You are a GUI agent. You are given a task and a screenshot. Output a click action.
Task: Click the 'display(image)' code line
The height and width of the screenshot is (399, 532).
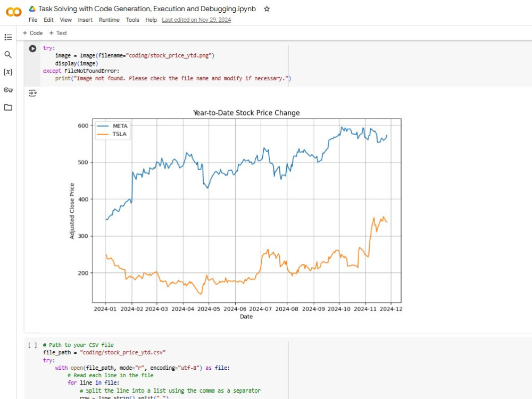click(x=77, y=63)
